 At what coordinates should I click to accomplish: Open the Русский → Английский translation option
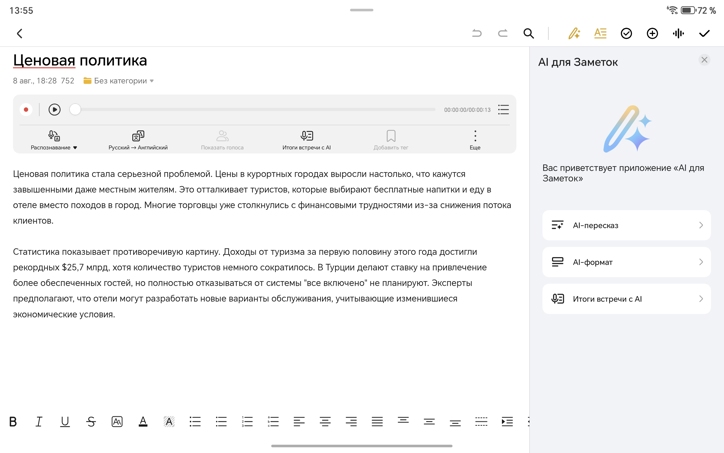click(x=138, y=140)
